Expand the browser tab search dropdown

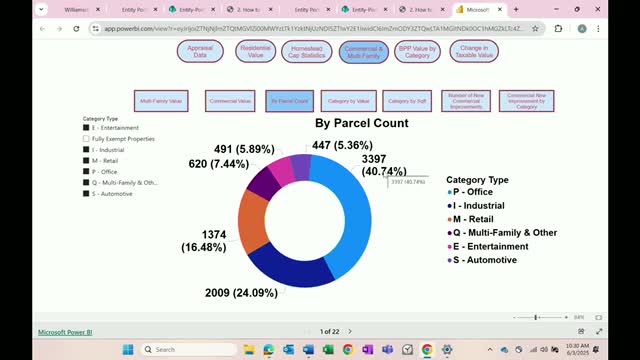tap(41, 9)
